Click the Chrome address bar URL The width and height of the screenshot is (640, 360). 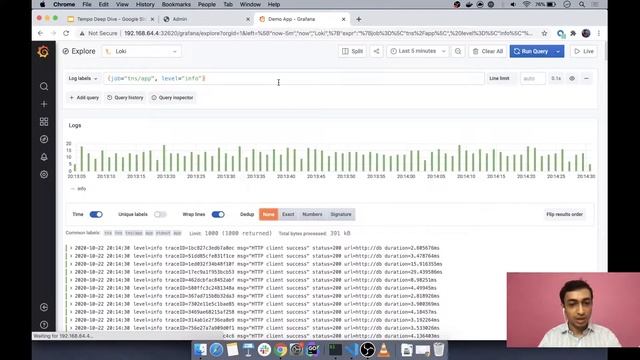[329, 33]
